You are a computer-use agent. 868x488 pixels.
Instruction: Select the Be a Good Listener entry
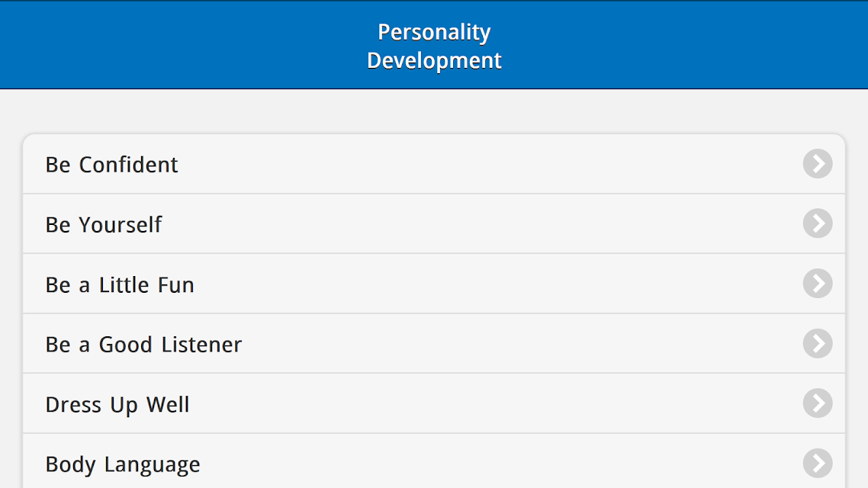coord(434,344)
